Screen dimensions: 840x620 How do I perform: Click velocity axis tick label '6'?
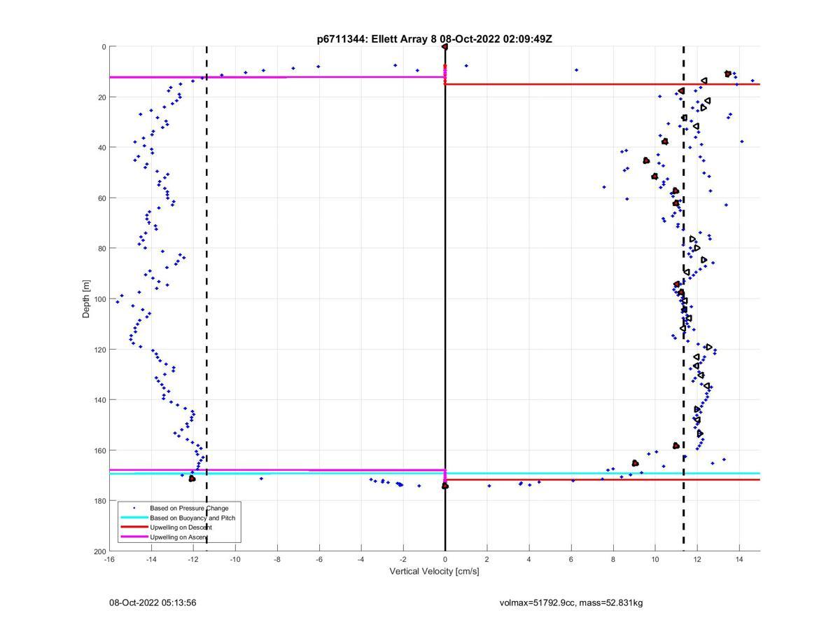571,560
